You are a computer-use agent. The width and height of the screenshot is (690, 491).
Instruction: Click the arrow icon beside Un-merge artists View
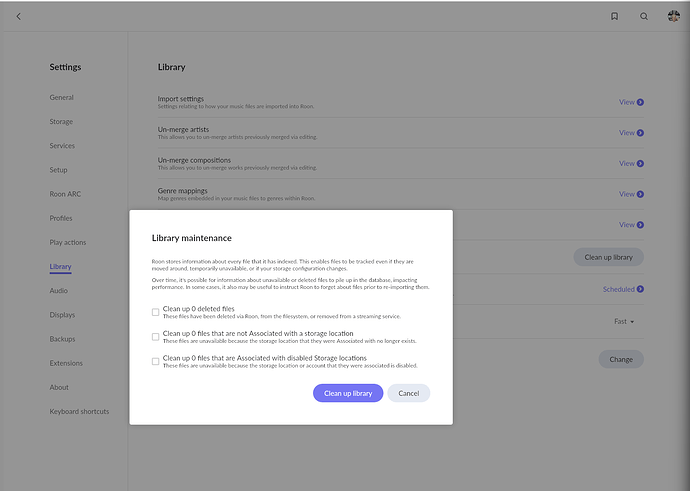640,133
